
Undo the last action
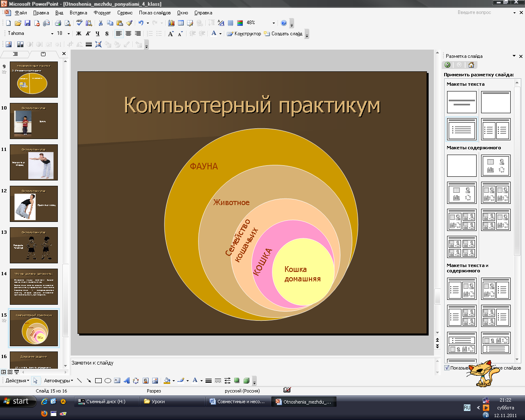(141, 23)
